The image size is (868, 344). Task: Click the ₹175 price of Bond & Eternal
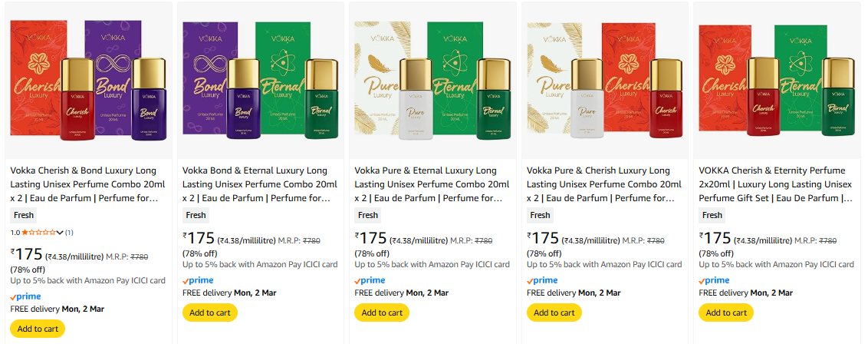click(x=199, y=238)
